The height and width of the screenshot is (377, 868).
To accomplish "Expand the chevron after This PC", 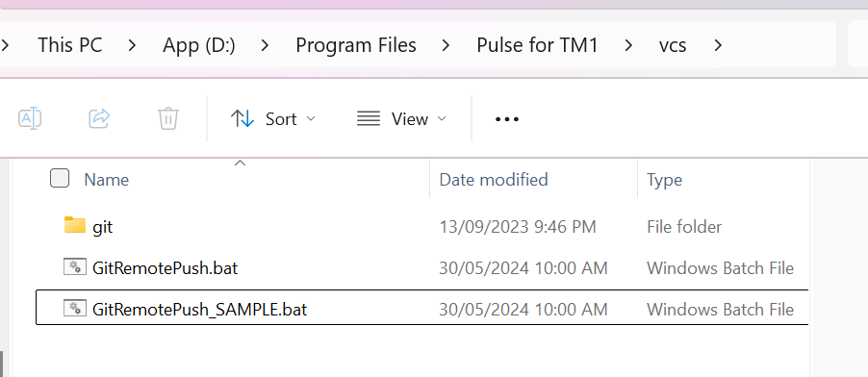I will click(x=132, y=45).
